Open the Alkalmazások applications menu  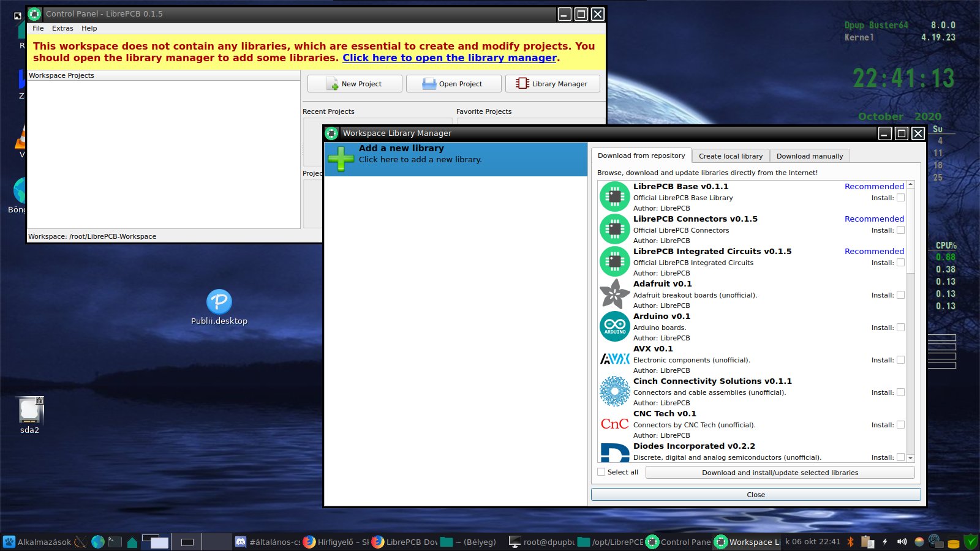pyautogui.click(x=37, y=542)
